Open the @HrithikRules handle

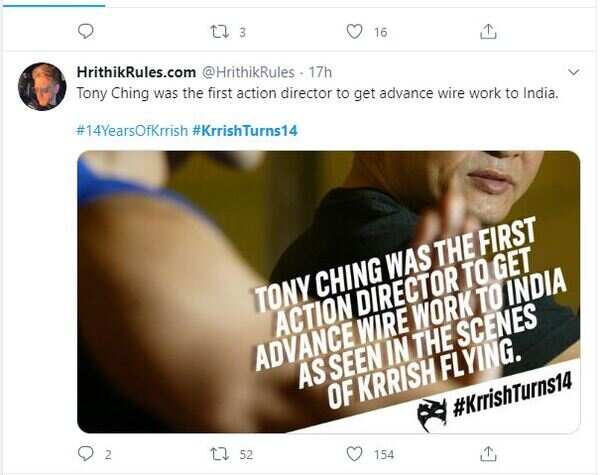(x=249, y=72)
